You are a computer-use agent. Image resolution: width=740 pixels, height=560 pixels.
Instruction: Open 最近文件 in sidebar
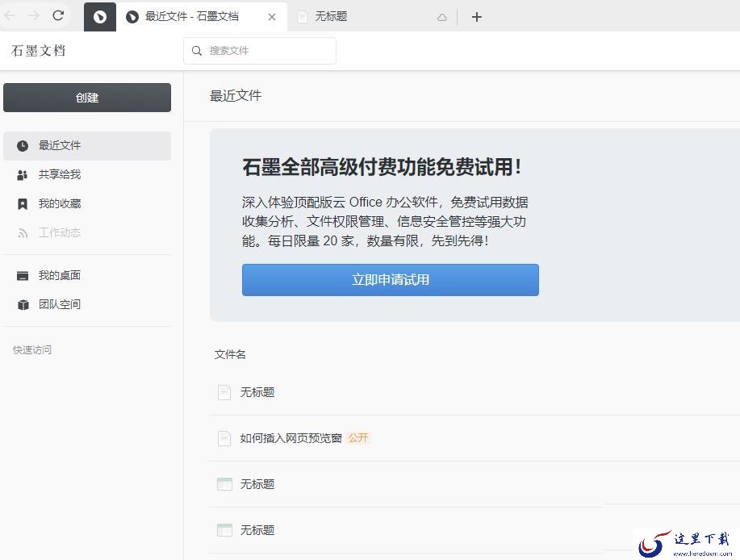[x=87, y=146]
